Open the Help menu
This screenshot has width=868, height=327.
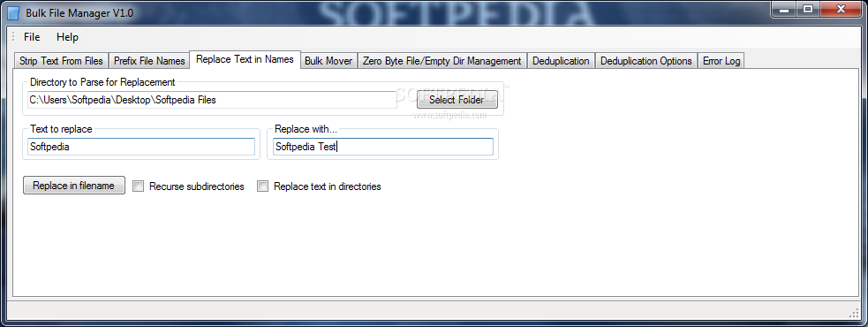click(67, 37)
